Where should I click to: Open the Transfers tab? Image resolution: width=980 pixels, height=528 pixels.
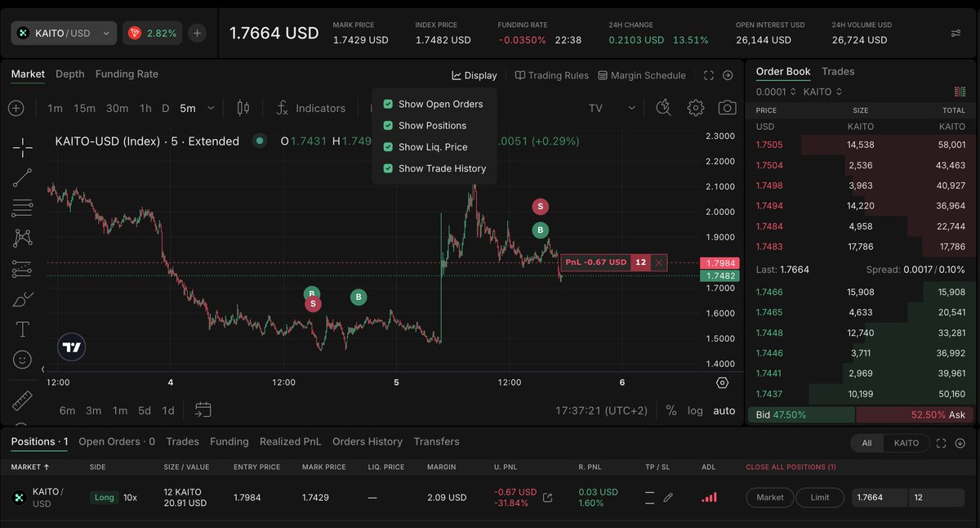tap(436, 441)
